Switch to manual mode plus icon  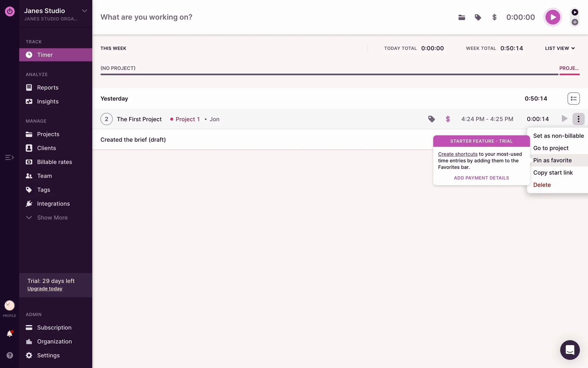[575, 22]
